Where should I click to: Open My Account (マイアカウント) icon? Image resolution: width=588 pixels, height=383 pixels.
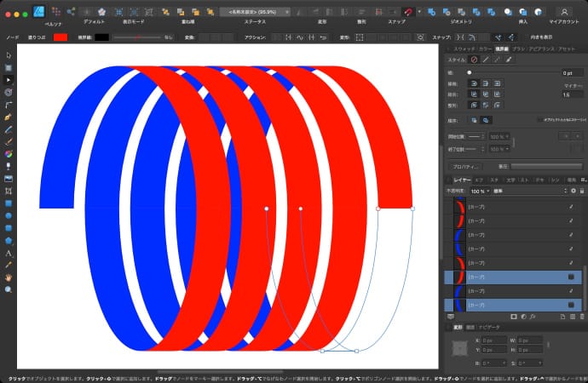pyautogui.click(x=563, y=12)
